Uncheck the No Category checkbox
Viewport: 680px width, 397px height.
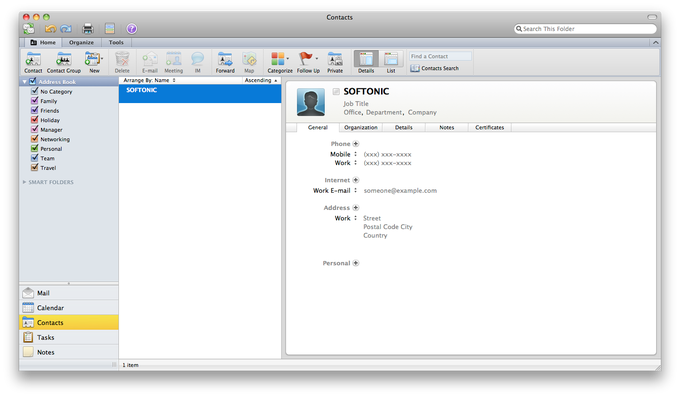coord(35,91)
